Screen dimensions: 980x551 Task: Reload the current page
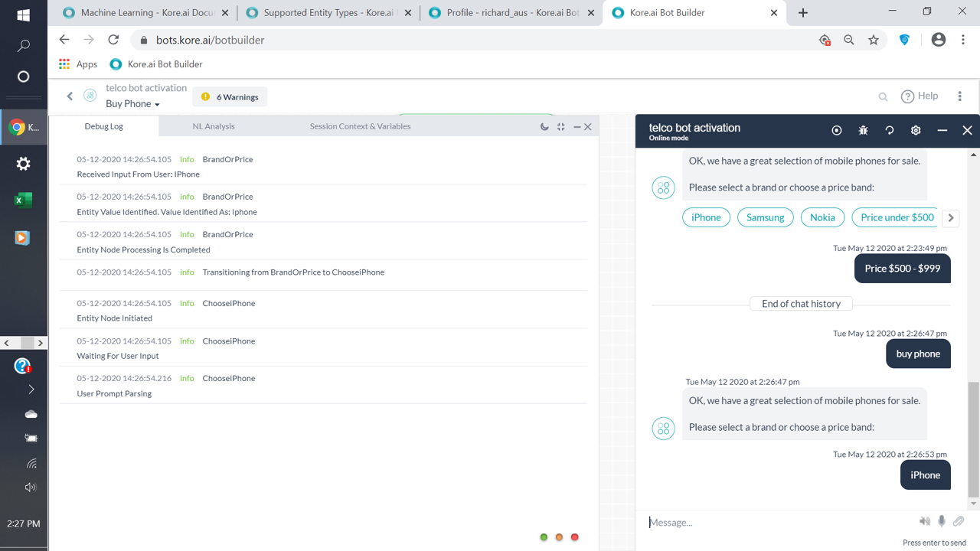[x=113, y=40]
